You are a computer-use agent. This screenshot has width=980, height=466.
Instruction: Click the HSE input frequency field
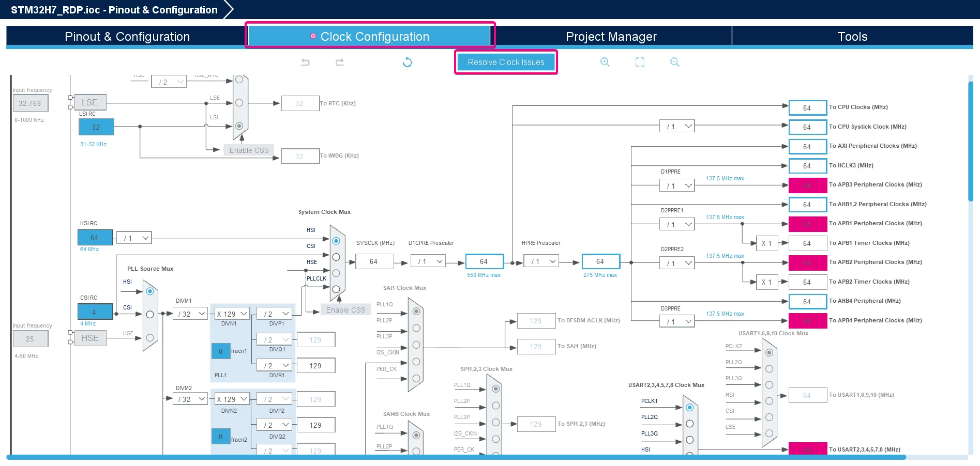[x=30, y=339]
